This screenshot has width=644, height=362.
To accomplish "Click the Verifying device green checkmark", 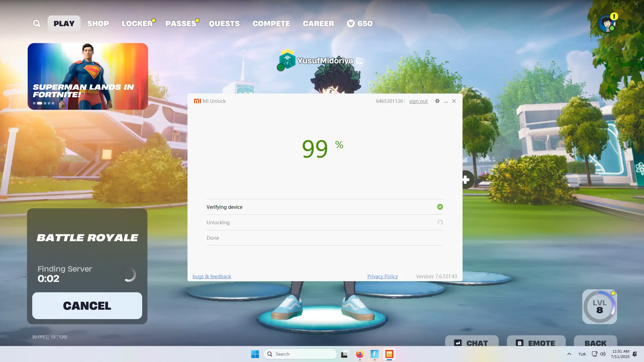I will coord(440,207).
